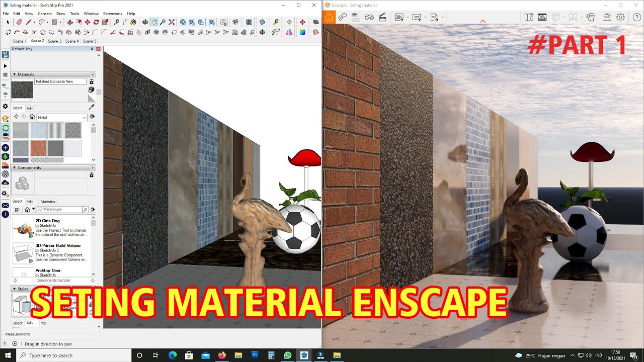The width and height of the screenshot is (644, 362).
Task: Pick the Move tool with red arrows
Action: click(87, 22)
